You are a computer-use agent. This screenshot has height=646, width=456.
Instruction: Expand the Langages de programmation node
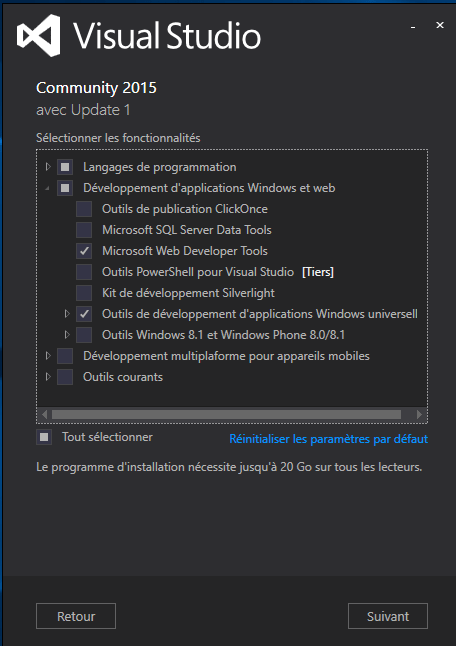(x=48, y=167)
